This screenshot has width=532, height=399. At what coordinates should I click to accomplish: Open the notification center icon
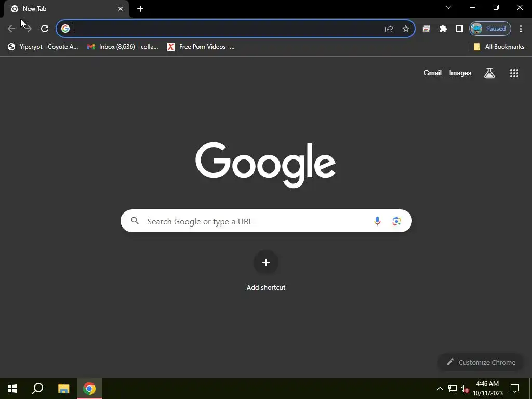[x=515, y=389]
